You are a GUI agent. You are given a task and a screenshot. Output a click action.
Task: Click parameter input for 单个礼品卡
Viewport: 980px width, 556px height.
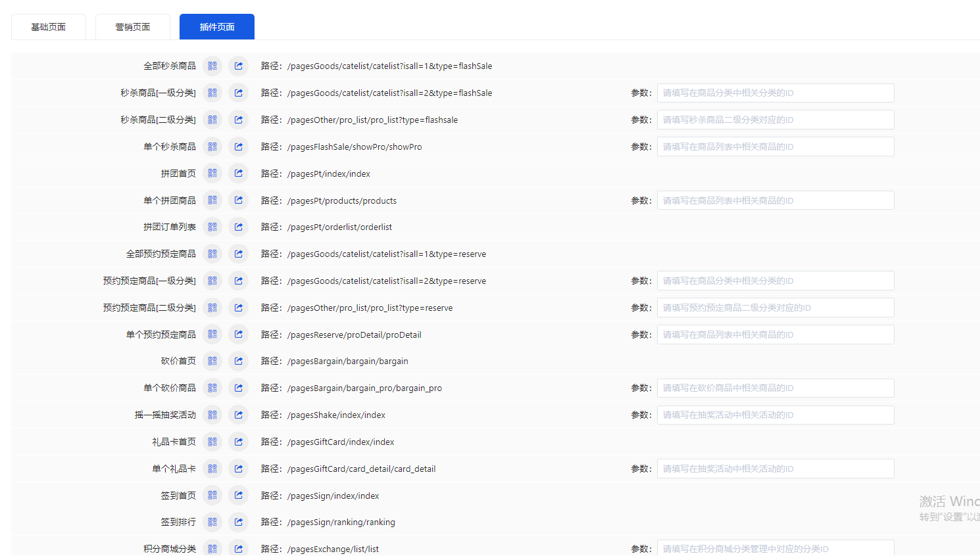[x=775, y=469]
